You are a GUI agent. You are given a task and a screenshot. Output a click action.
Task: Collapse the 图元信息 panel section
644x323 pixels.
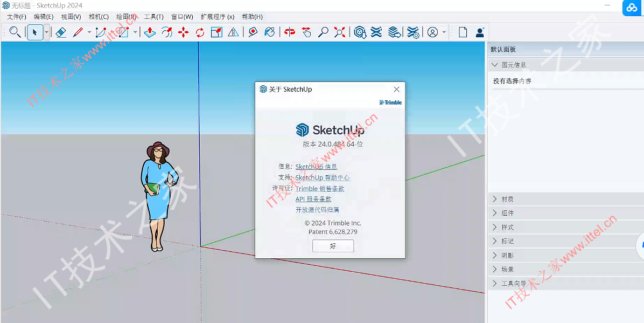566,65
